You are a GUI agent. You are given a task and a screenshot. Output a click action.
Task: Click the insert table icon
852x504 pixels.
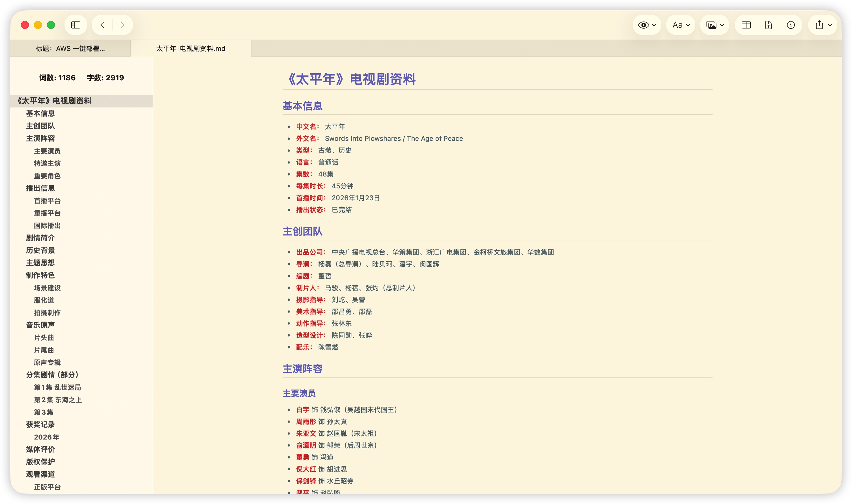[x=746, y=25]
